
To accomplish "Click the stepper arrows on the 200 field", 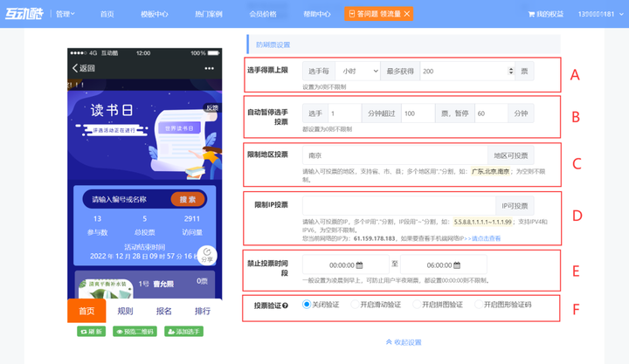I will (x=511, y=71).
